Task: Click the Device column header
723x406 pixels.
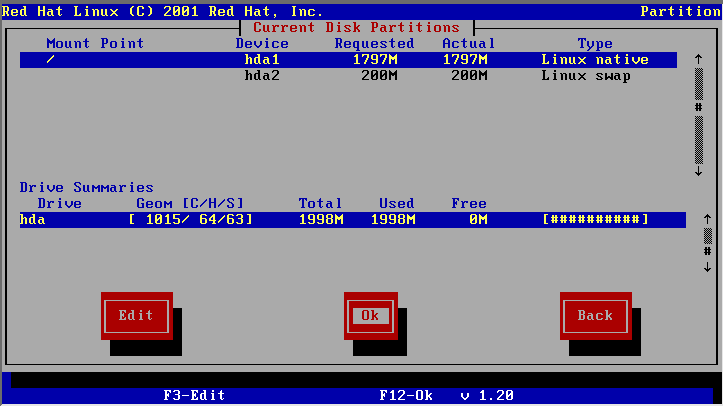Action: click(262, 44)
